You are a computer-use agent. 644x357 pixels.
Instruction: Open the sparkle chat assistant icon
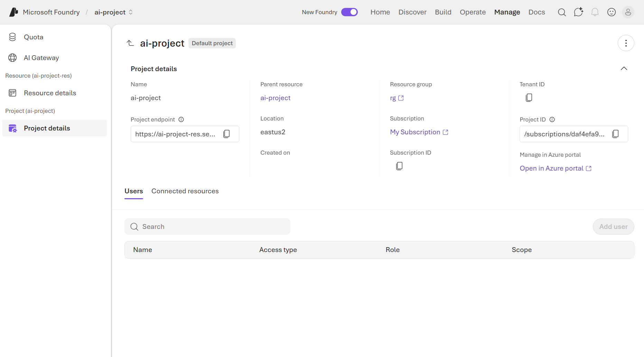point(578,12)
